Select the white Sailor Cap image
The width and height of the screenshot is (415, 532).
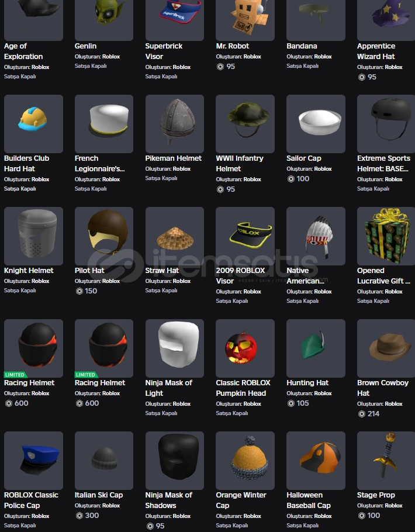click(316, 124)
